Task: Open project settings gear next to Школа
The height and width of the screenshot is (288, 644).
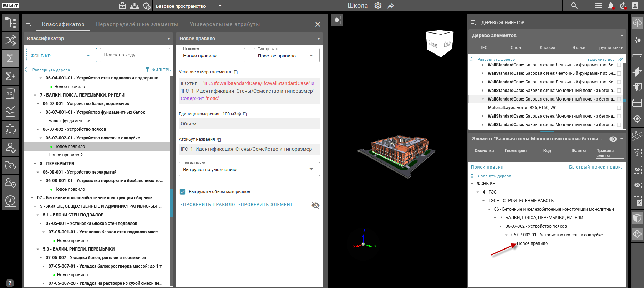Action: [x=378, y=6]
